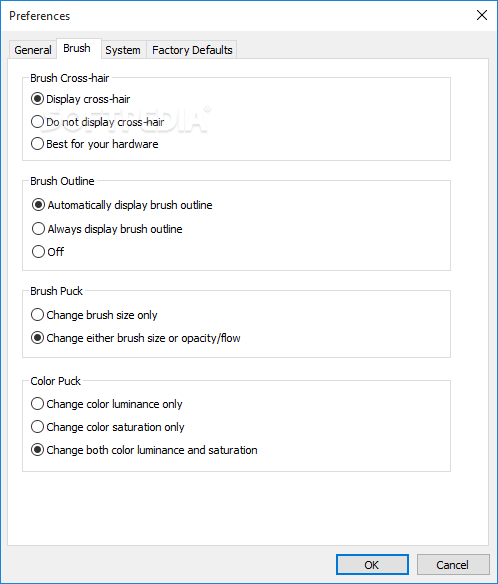
Task: Click the Brush Cross-hair group label
Action: point(70,78)
